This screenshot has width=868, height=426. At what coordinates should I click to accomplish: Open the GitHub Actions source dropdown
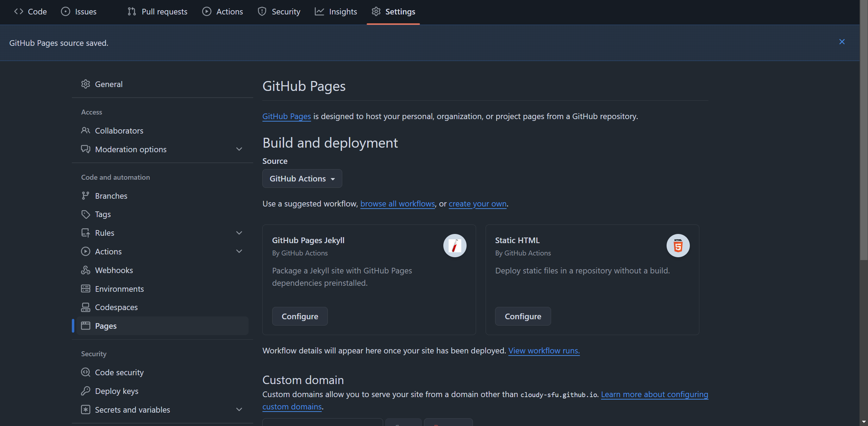(302, 179)
